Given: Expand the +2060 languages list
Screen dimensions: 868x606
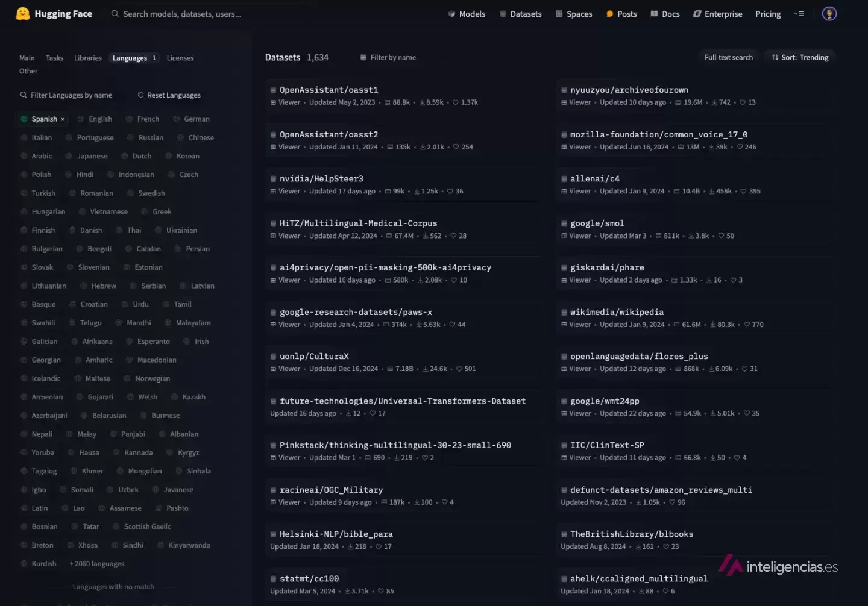Looking at the screenshot, I should (x=97, y=564).
